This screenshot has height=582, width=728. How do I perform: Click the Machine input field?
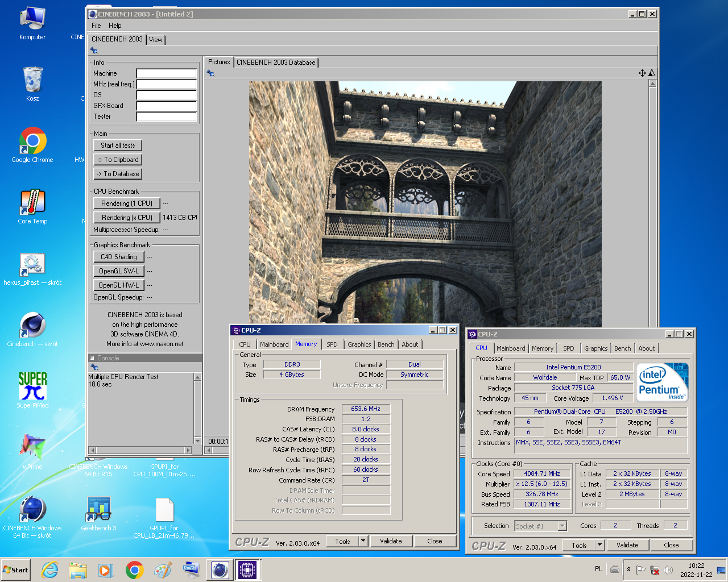tap(167, 73)
